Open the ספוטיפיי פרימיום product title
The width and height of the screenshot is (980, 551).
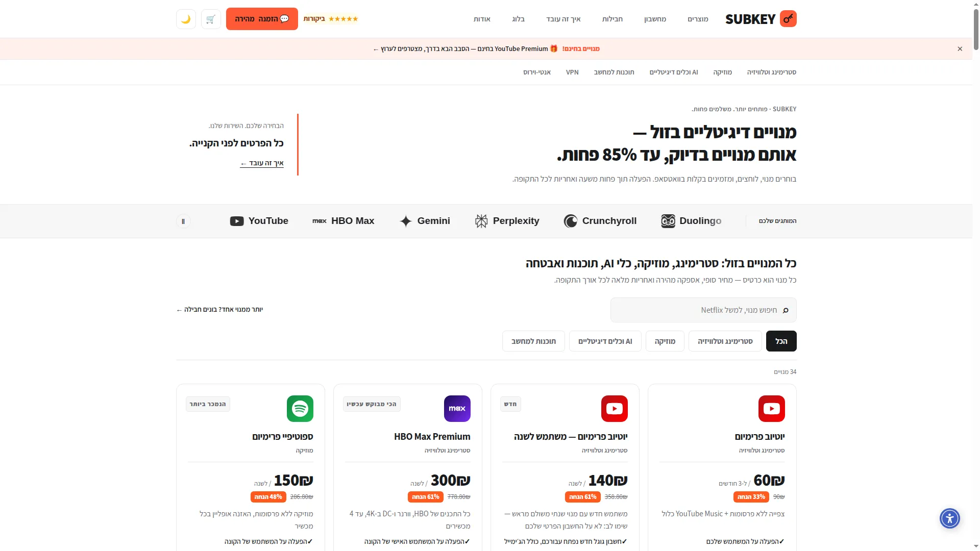click(x=283, y=437)
